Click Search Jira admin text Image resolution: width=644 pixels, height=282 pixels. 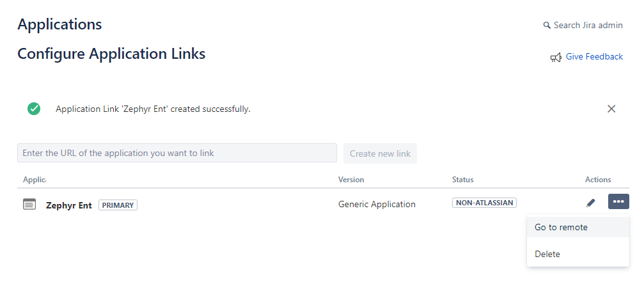click(588, 26)
